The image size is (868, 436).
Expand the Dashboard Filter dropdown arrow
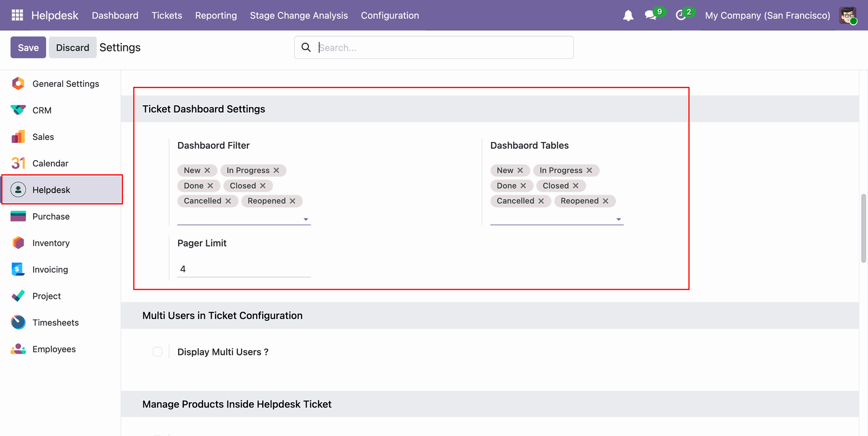click(306, 219)
